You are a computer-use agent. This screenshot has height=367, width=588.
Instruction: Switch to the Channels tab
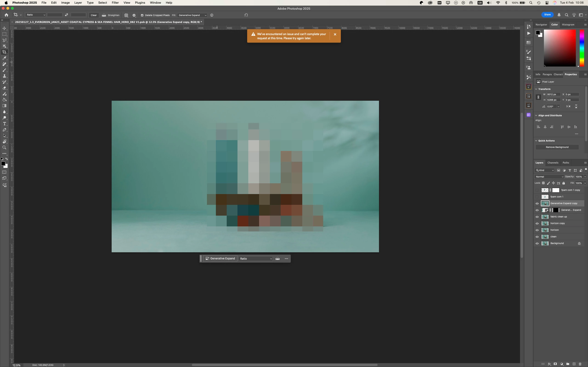click(553, 163)
